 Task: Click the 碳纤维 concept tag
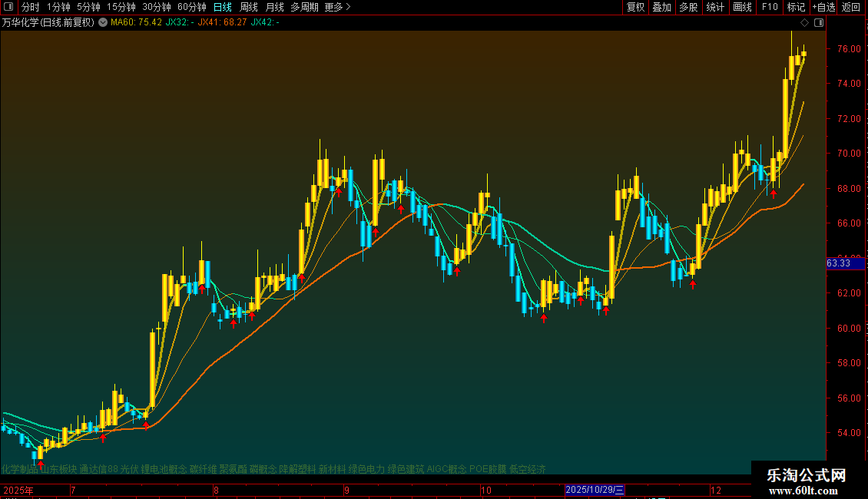pyautogui.click(x=203, y=469)
